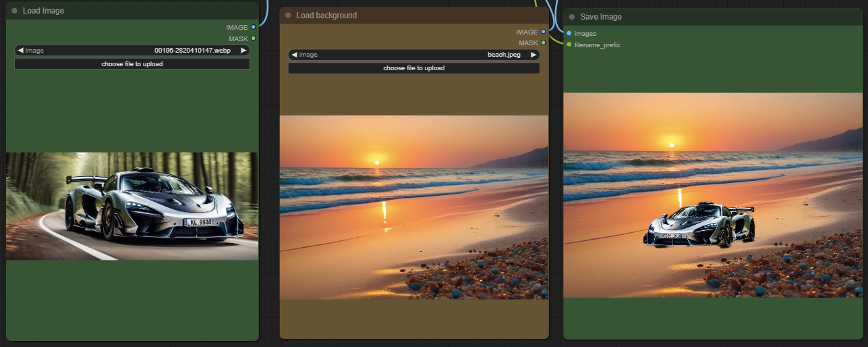The image size is (868, 347).
Task: Click the IMAGE output port on Load Image
Action: pyautogui.click(x=253, y=27)
